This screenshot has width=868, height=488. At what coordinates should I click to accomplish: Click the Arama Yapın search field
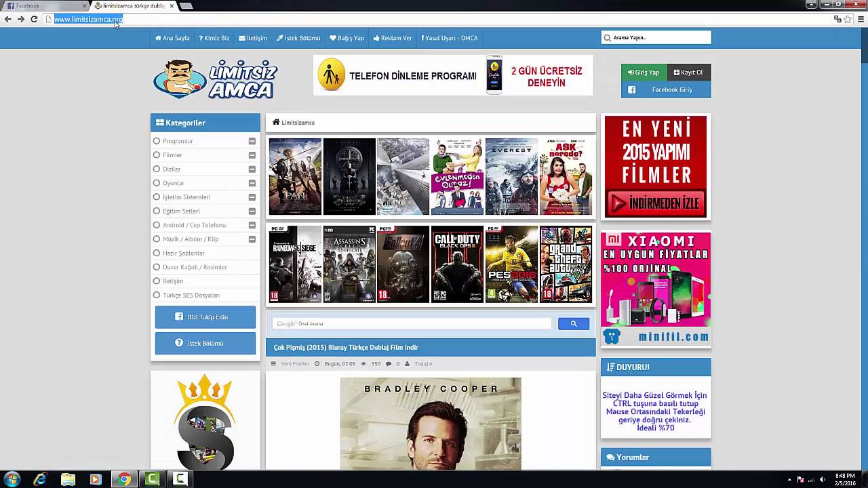coord(656,38)
